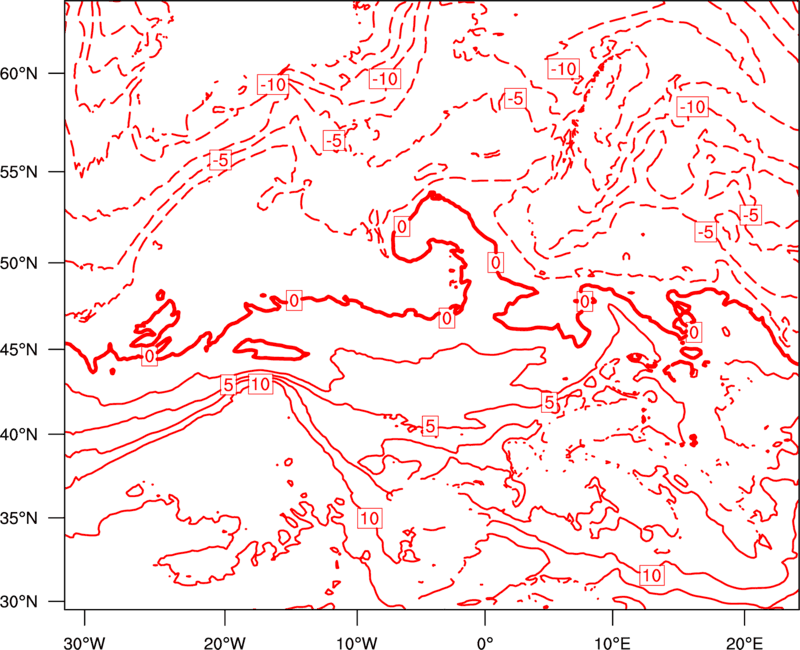Select the 0° longitude axis label
This screenshot has height=650, width=800.
click(485, 643)
